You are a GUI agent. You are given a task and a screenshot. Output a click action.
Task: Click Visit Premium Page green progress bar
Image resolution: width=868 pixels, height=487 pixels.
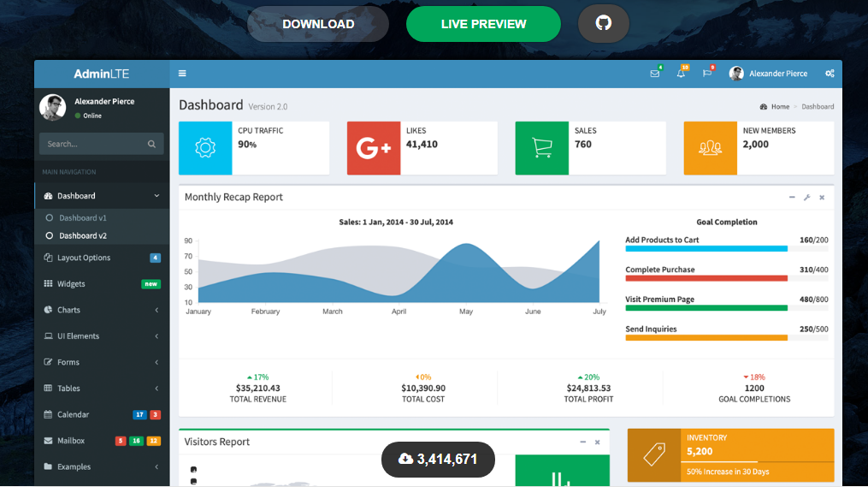click(727, 308)
